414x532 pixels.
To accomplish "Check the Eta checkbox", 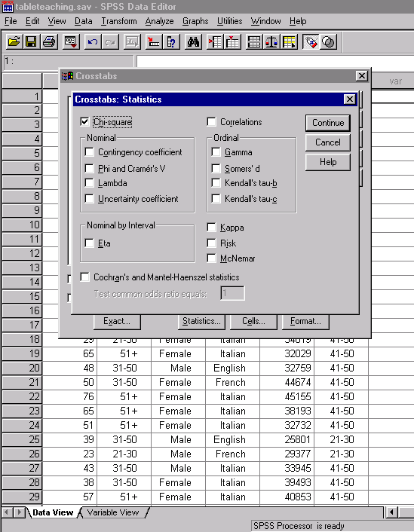I will 89,243.
